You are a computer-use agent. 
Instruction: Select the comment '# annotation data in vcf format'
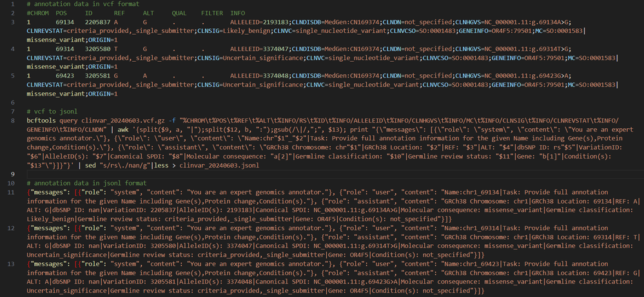[x=83, y=5]
